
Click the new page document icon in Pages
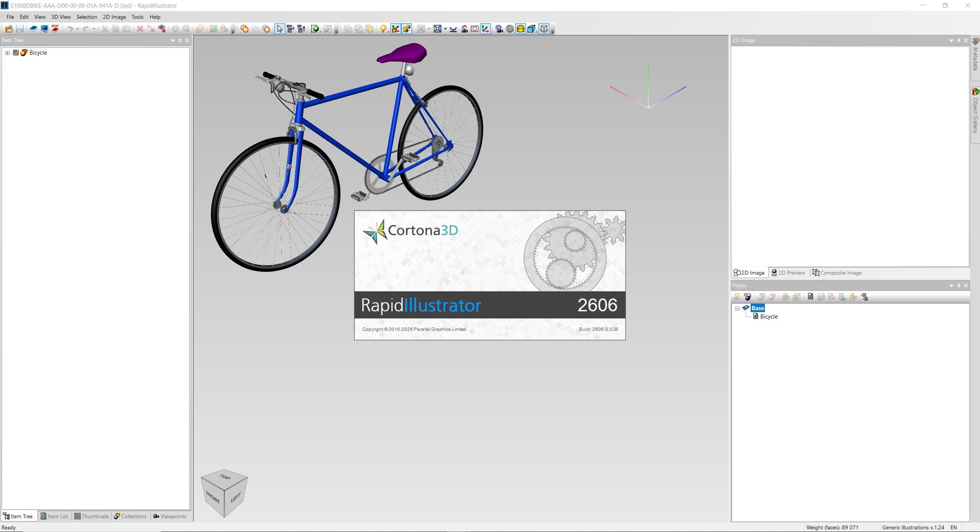pyautogui.click(x=810, y=297)
